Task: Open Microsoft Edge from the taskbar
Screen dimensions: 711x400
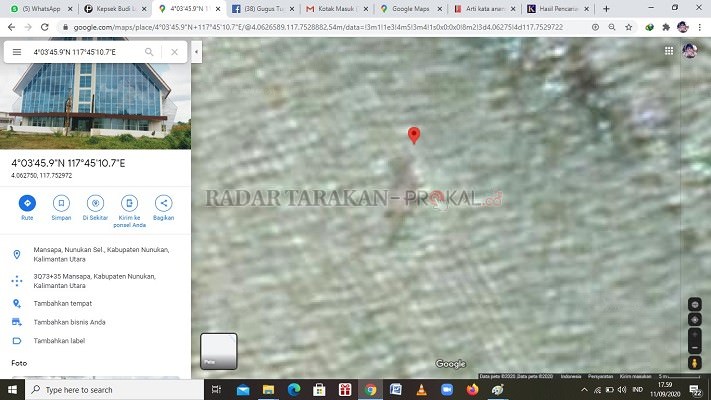Action: pyautogui.click(x=294, y=390)
